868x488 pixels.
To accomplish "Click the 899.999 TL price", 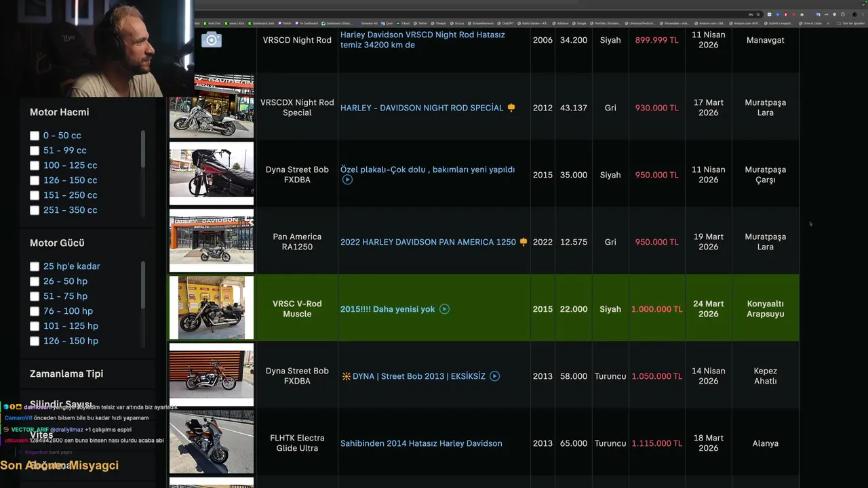I will pyautogui.click(x=656, y=40).
